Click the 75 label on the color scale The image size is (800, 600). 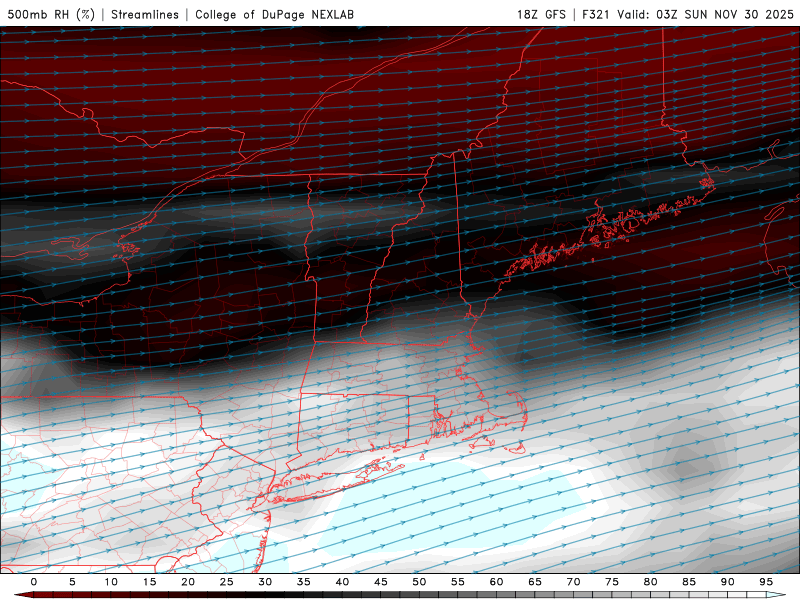tap(612, 582)
